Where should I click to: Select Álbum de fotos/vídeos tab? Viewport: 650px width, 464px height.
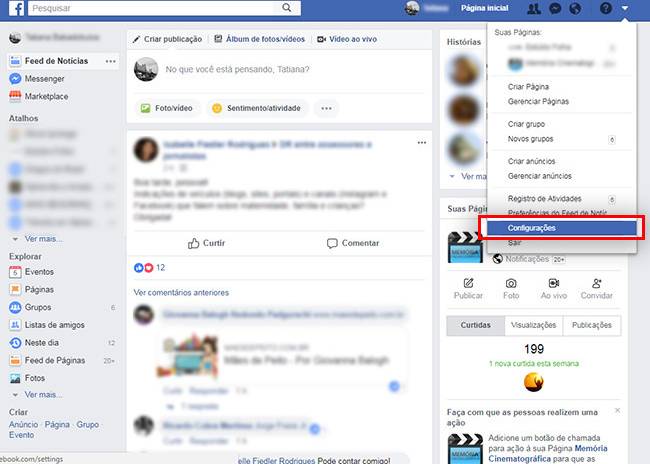pos(260,39)
